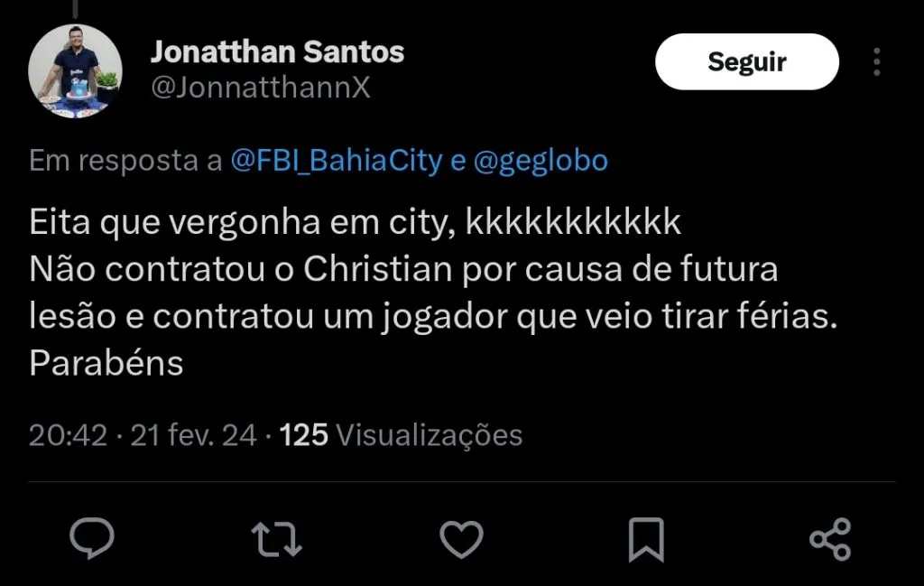Click the word Parabéns in the tweet
The width and height of the screenshot is (924, 586).
pyautogui.click(x=106, y=363)
